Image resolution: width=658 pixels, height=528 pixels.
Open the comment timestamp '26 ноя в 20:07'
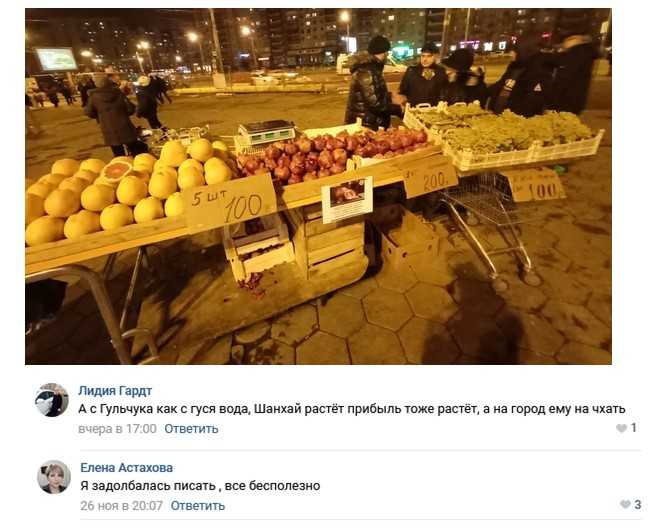121,505
